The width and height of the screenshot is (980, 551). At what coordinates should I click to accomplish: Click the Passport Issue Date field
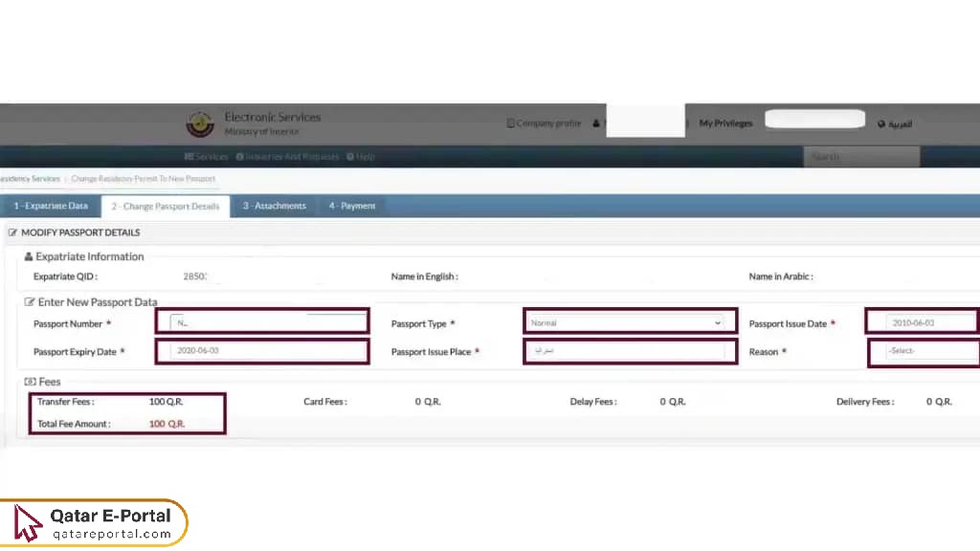[931, 322]
